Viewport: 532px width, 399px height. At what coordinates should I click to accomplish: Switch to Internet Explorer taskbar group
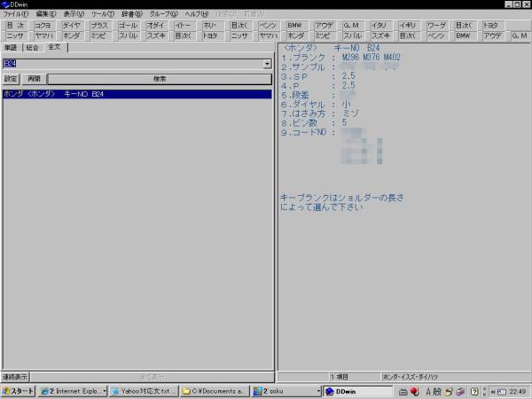73,391
